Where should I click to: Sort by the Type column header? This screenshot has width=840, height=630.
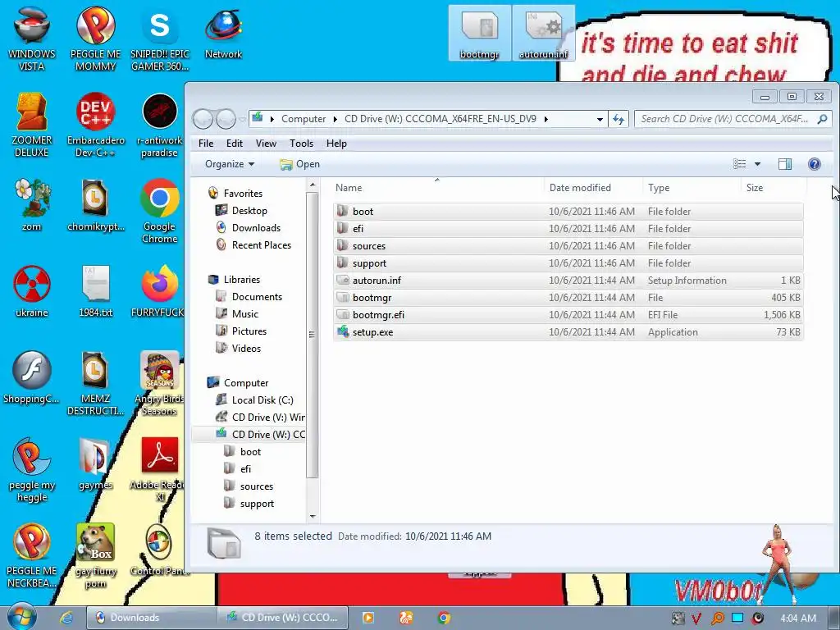692,188
